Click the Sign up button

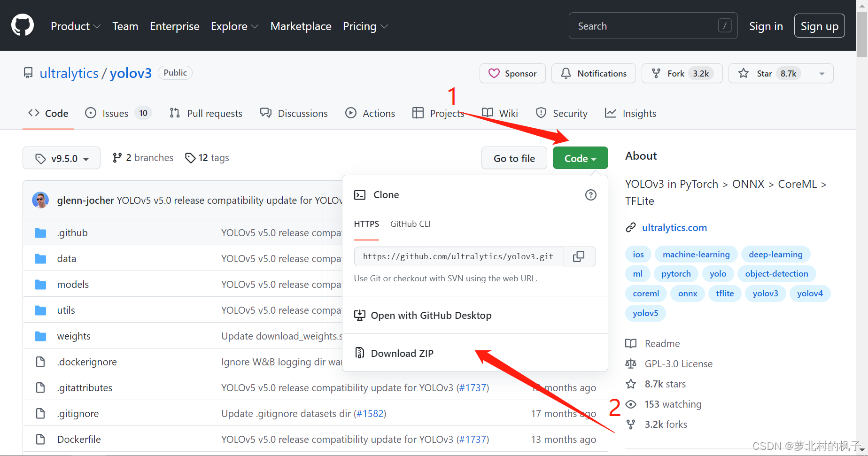pos(820,26)
